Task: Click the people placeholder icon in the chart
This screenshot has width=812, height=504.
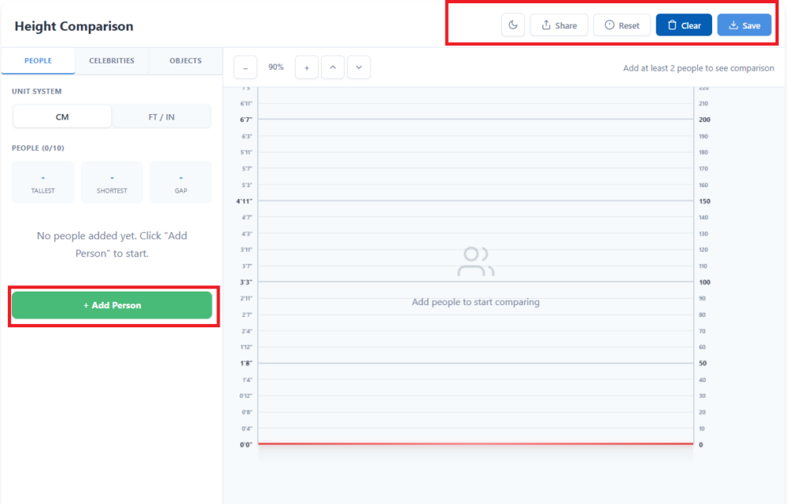Action: [x=475, y=262]
